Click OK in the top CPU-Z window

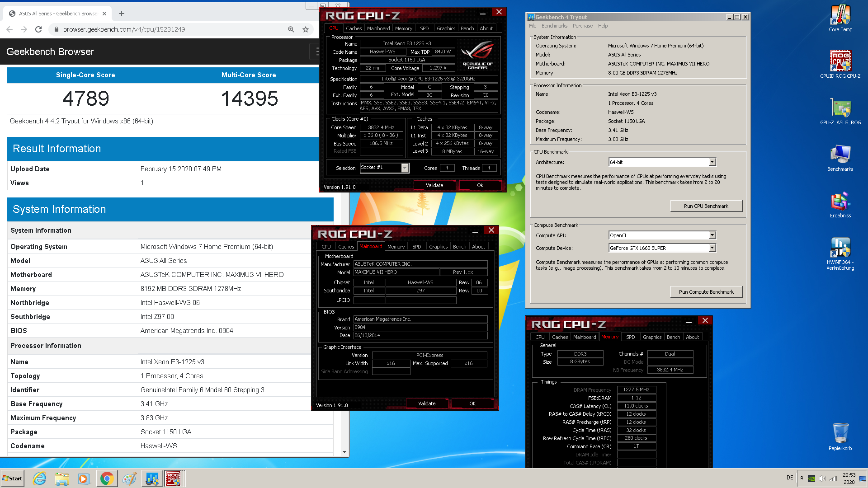coord(480,185)
